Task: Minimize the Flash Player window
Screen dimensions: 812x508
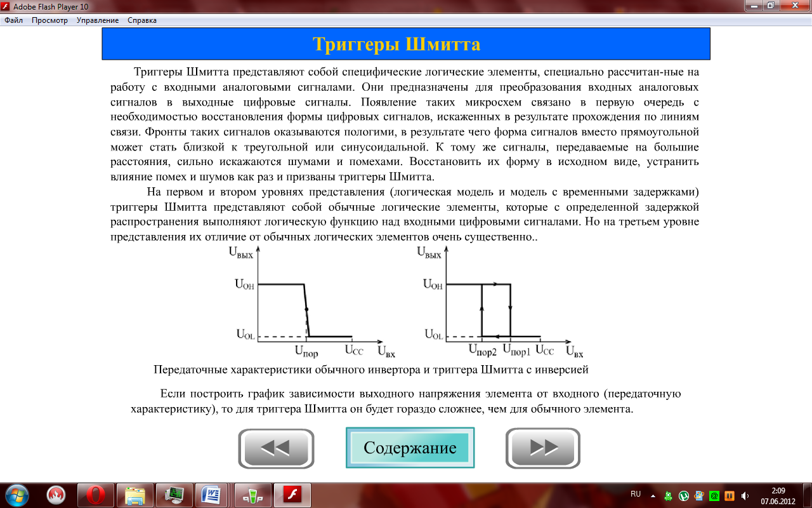Action: point(754,5)
